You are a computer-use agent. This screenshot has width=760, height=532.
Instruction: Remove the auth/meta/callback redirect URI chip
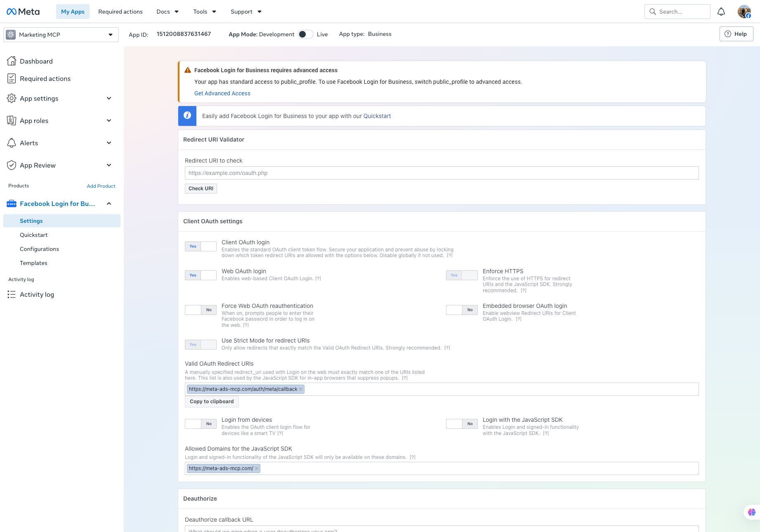[301, 389]
